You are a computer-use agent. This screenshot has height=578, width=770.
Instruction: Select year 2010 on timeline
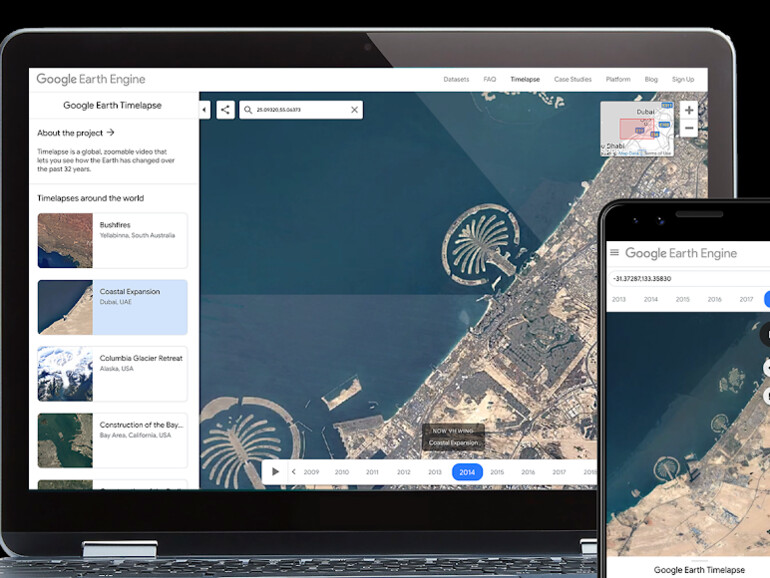coord(342,472)
